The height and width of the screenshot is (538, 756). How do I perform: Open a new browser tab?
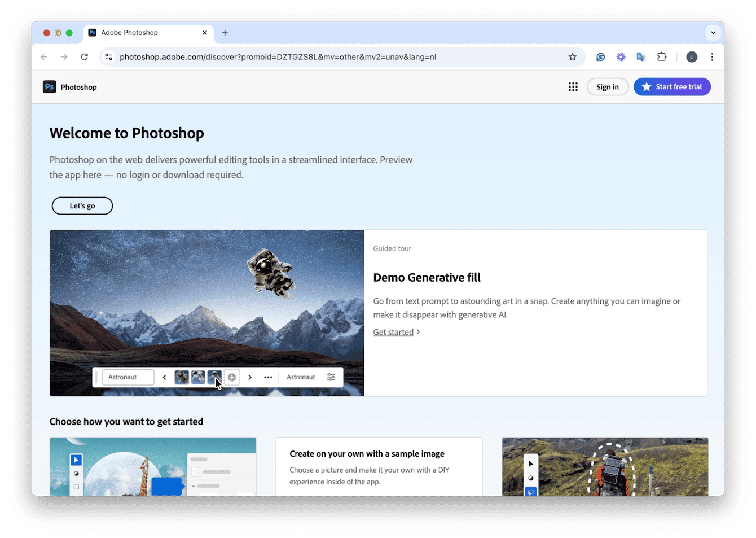[x=225, y=32]
